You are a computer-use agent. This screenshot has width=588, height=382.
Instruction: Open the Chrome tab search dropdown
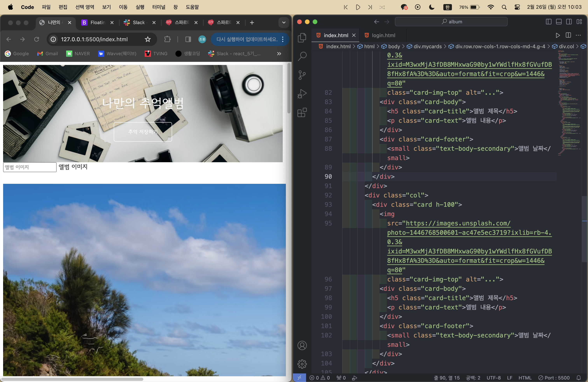point(284,23)
